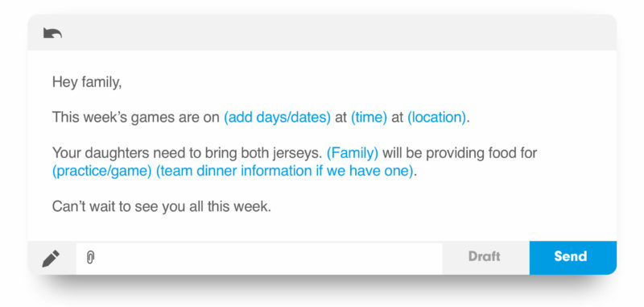Click the Can't wait to see you line
The width and height of the screenshot is (644, 307).
(x=162, y=206)
